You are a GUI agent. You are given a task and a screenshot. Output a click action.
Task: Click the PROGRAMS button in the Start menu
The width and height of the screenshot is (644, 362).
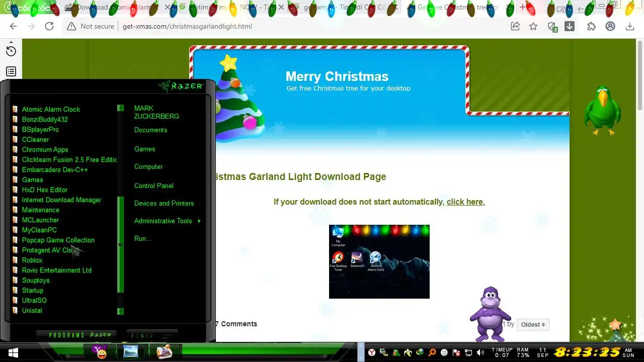pos(75,335)
